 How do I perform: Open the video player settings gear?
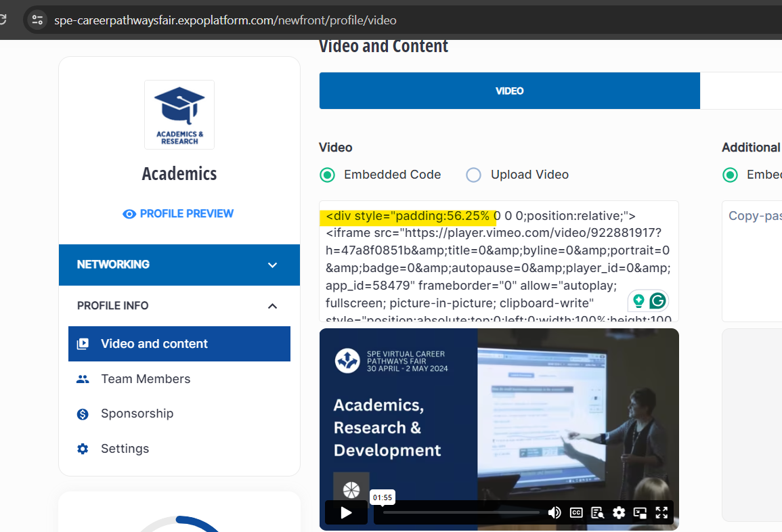point(619,512)
